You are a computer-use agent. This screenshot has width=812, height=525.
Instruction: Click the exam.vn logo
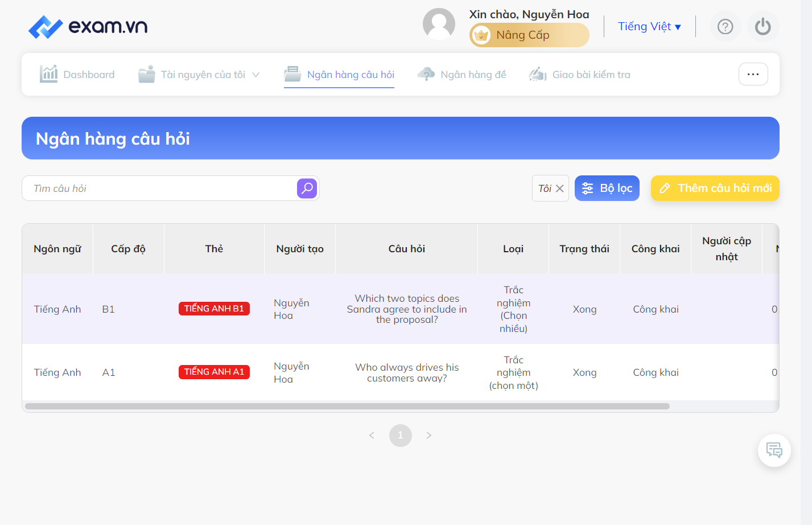pyautogui.click(x=88, y=27)
